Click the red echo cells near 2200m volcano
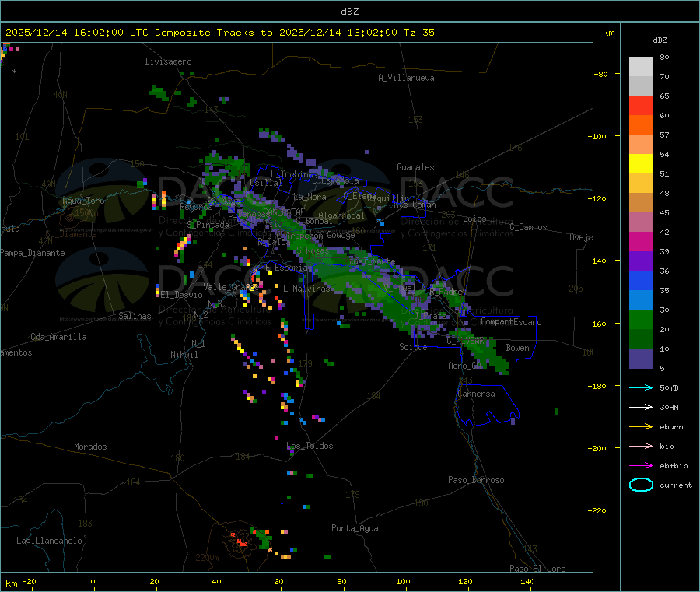Screen dimensions: 700x592 click(x=240, y=539)
